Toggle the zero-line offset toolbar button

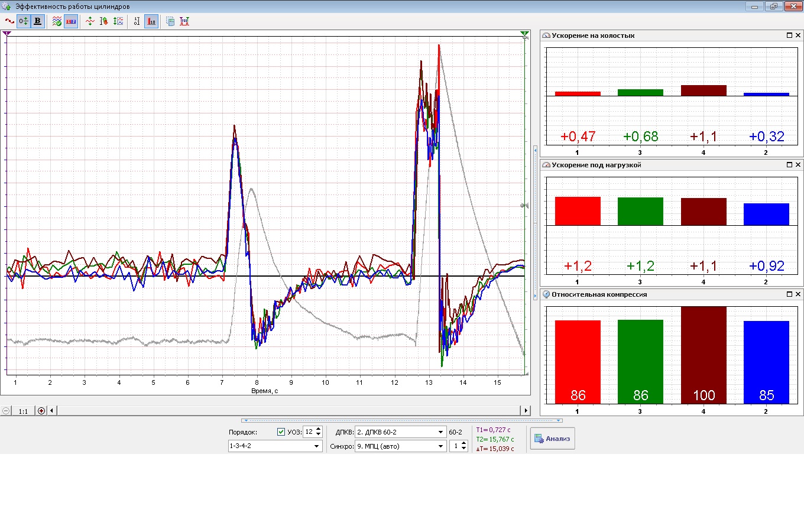click(x=24, y=21)
